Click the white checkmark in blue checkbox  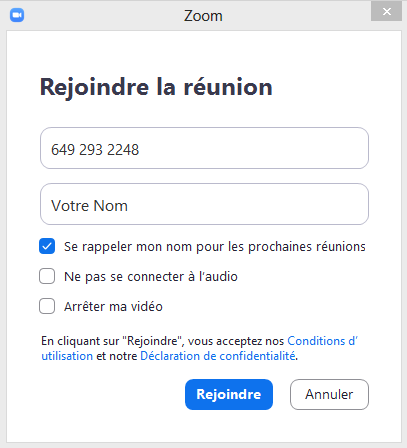tap(47, 246)
